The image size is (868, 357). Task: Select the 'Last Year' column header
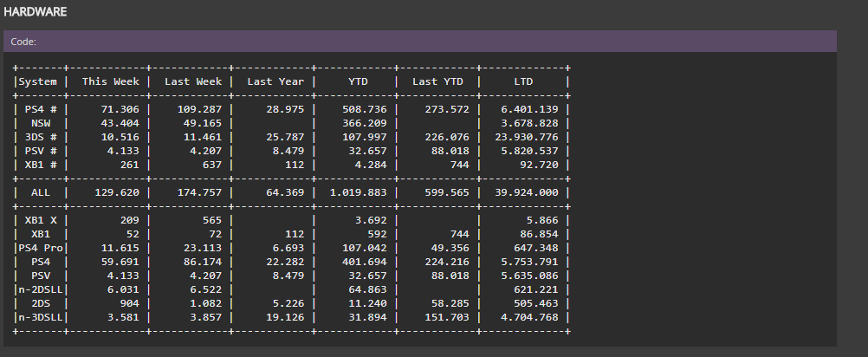pyautogui.click(x=275, y=81)
